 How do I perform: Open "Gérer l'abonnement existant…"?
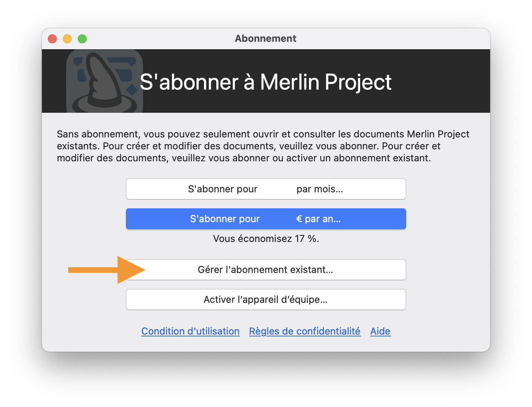266,270
